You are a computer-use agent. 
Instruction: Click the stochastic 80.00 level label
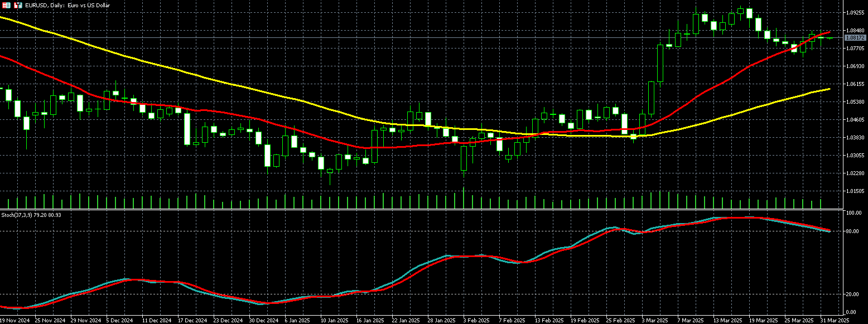[853, 231]
